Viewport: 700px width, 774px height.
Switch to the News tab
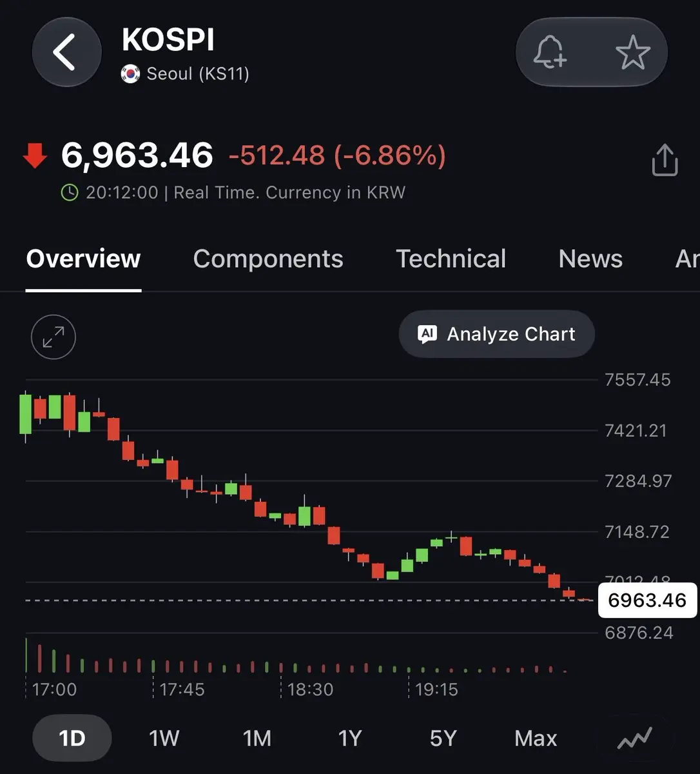pos(590,259)
